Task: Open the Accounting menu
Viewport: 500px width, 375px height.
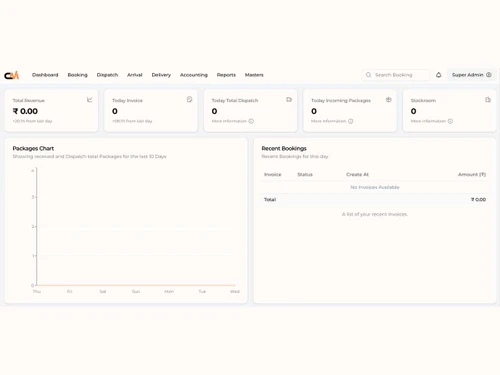Action: pos(194,75)
